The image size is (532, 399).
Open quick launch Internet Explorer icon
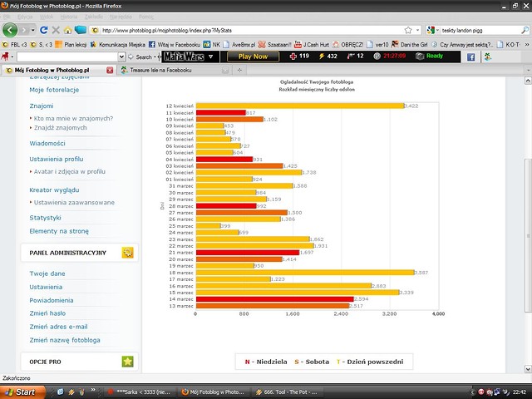[61, 392]
